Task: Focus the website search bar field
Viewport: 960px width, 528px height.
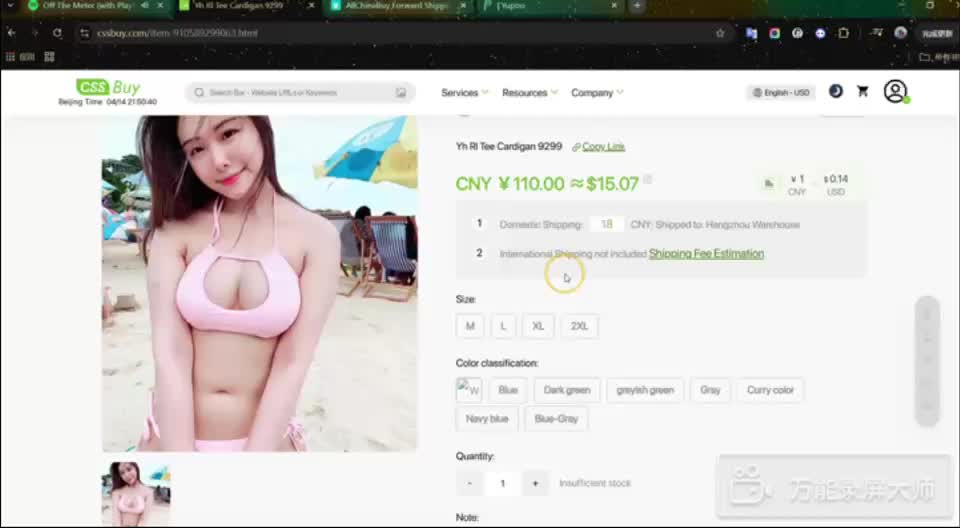Action: (x=300, y=92)
